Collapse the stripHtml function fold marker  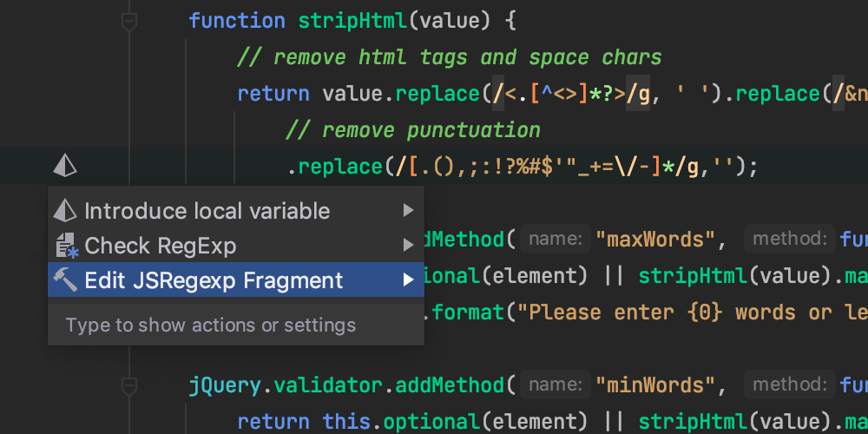point(129,22)
